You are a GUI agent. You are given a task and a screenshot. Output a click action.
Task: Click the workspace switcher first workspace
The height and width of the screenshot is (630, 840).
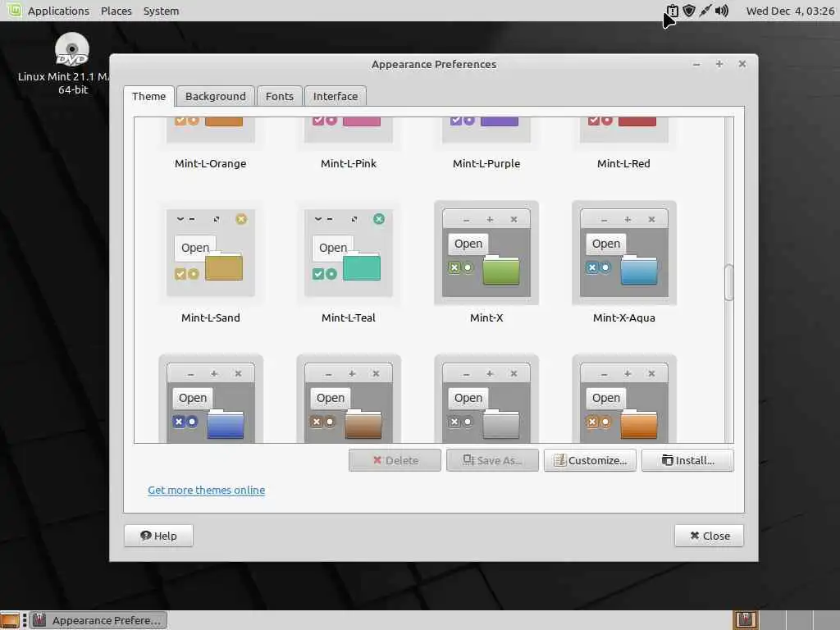[746, 620]
